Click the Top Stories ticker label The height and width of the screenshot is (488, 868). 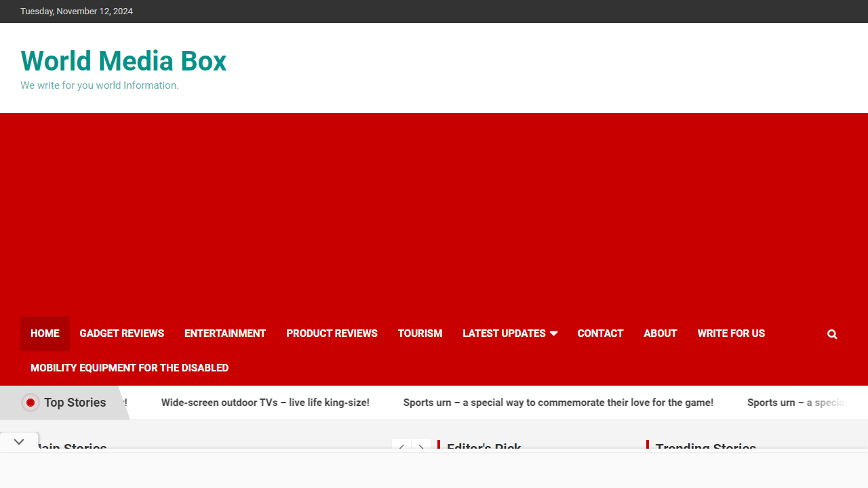coord(75,402)
